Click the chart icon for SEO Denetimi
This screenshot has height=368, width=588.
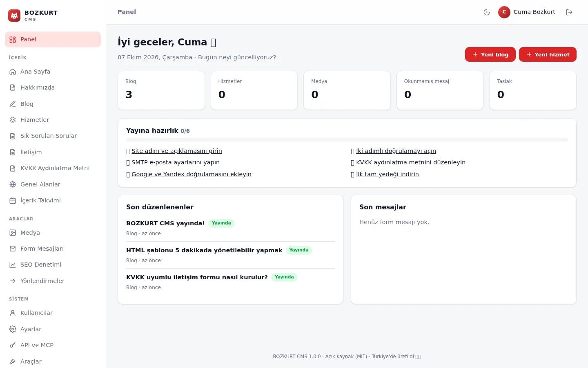[x=13, y=265]
